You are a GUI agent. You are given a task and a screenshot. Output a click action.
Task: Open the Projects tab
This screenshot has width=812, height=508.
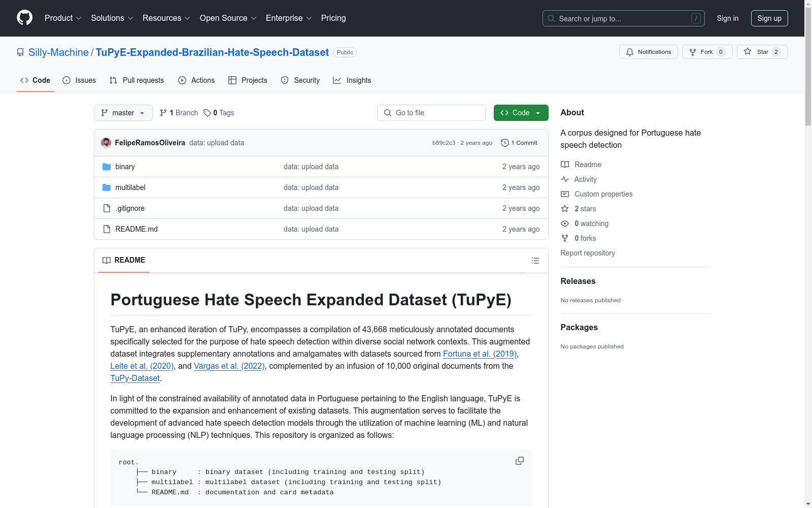pos(248,80)
